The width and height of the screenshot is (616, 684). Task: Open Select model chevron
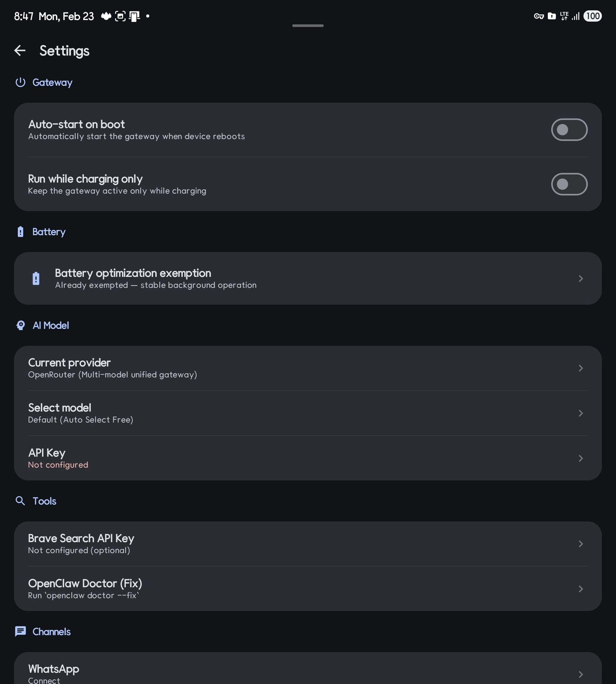click(x=580, y=413)
